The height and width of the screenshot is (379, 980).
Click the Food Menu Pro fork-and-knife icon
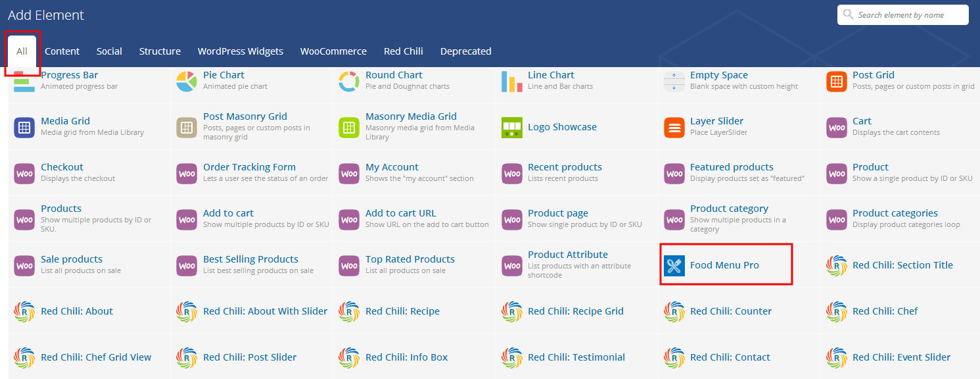coord(674,265)
